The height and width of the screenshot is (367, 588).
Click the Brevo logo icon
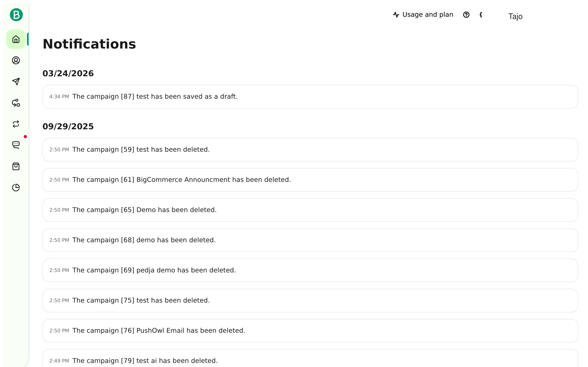pos(16,15)
